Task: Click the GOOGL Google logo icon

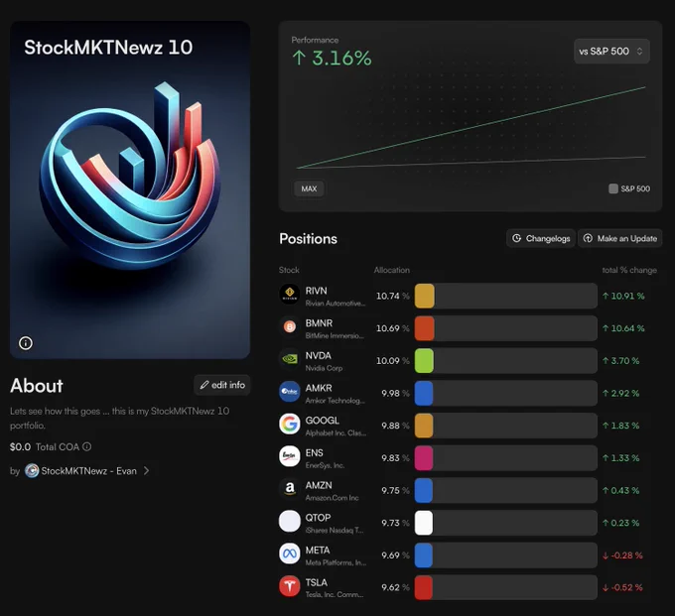Action: click(x=290, y=425)
